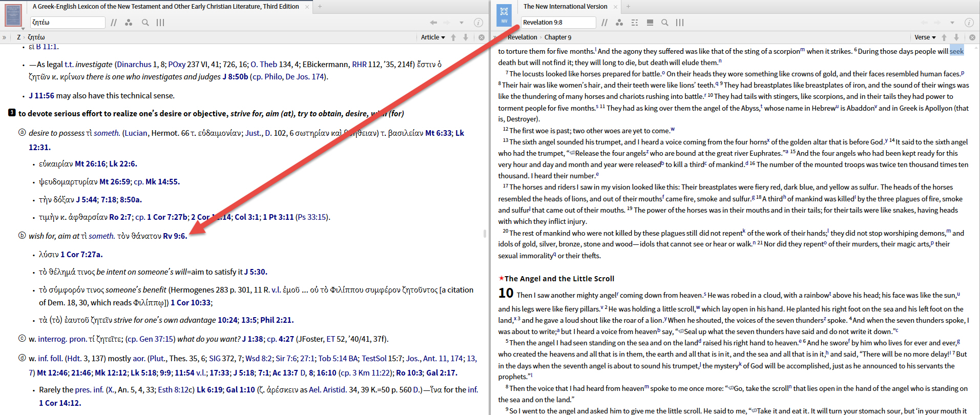The image size is (980, 415).
Task: Open the J 11:56 reference link
Action: coord(41,96)
